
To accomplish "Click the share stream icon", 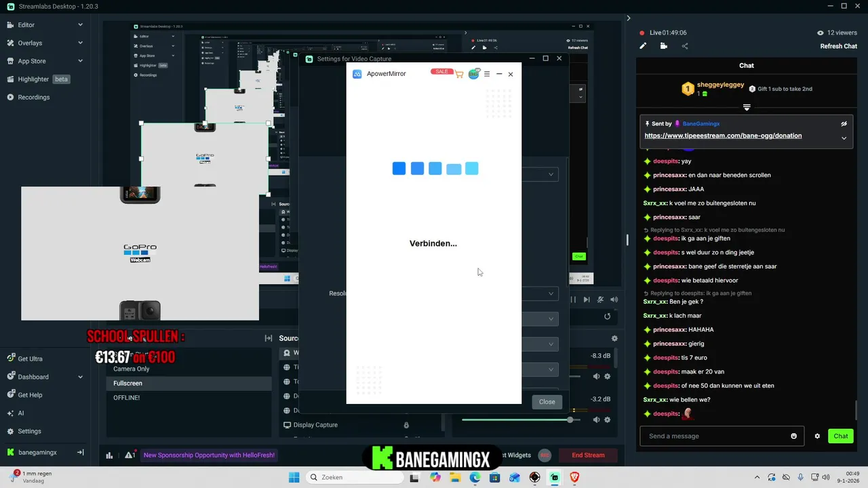I will 684,46.
